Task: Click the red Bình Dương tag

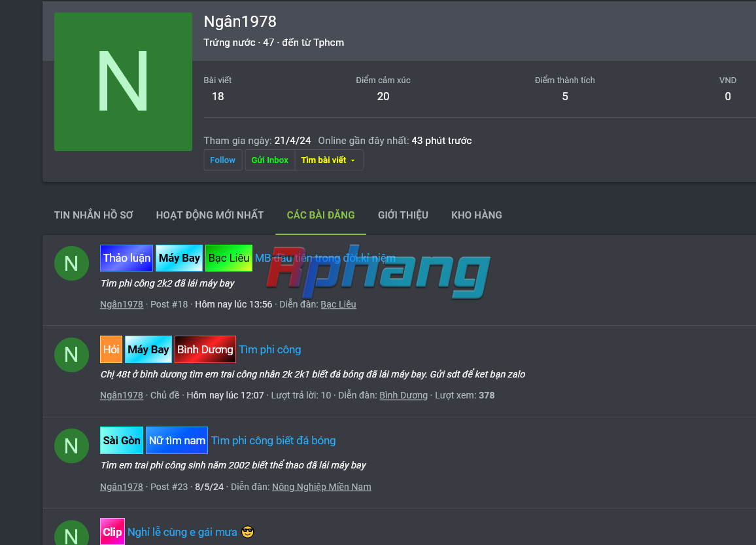Action: pyautogui.click(x=205, y=349)
